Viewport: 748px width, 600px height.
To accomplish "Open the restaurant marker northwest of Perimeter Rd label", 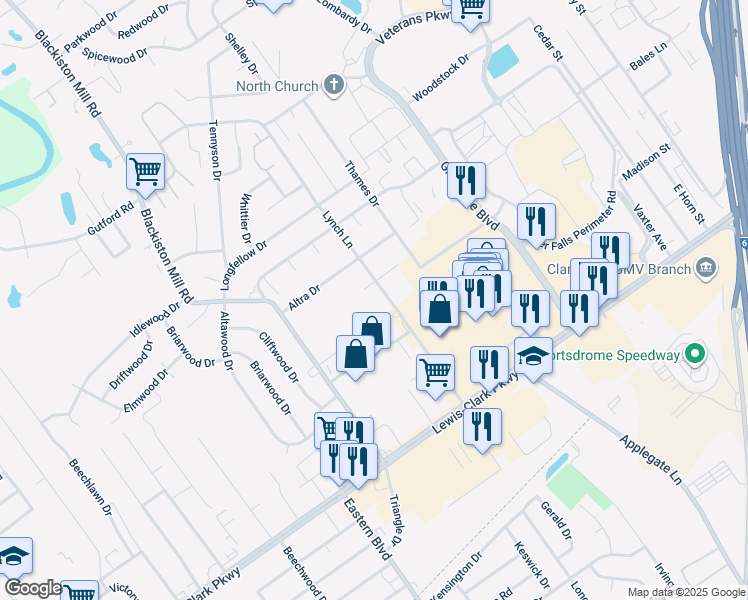I will tap(537, 222).
